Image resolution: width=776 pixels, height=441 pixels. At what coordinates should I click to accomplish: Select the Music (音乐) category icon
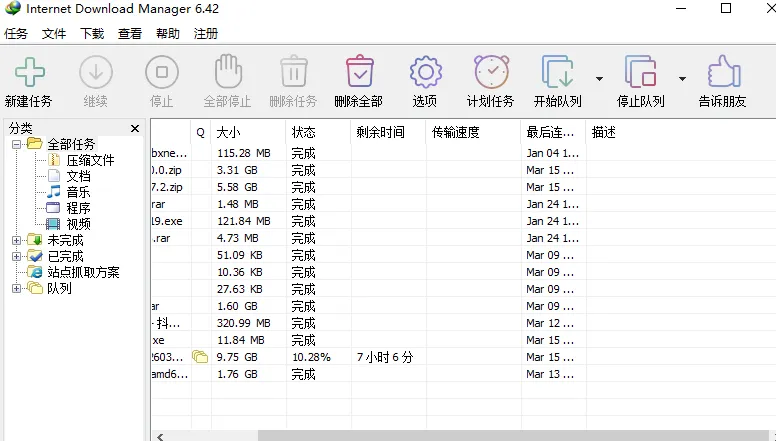click(x=53, y=192)
